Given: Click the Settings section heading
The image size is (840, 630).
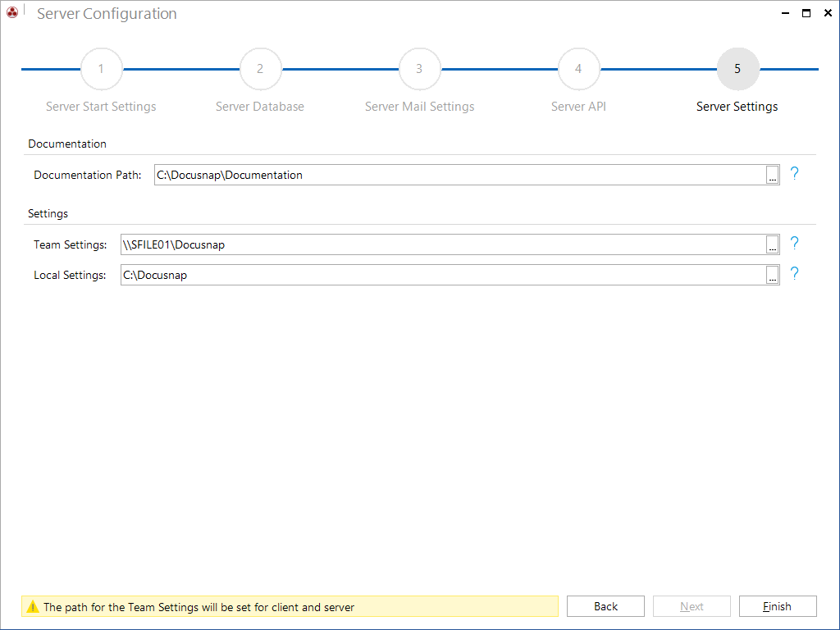Looking at the screenshot, I should point(48,213).
